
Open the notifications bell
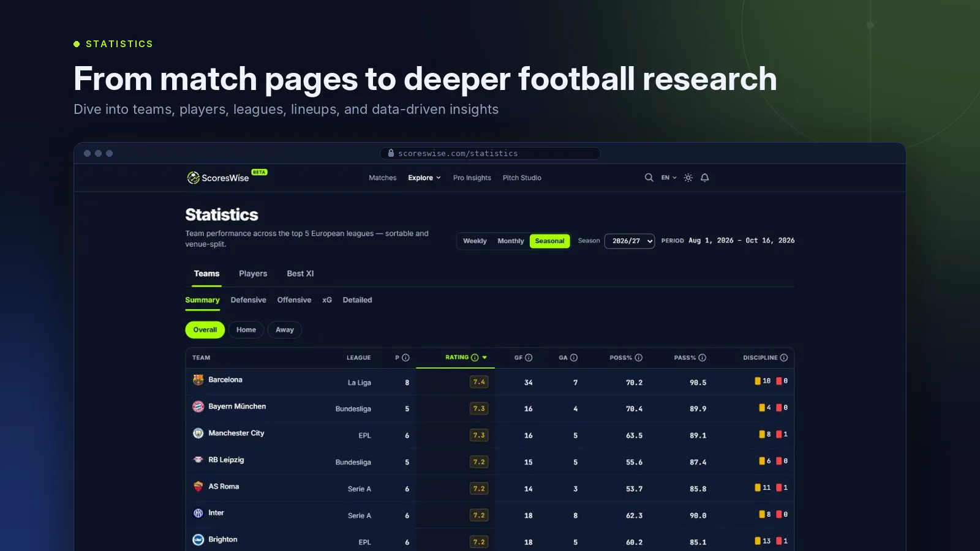(705, 178)
